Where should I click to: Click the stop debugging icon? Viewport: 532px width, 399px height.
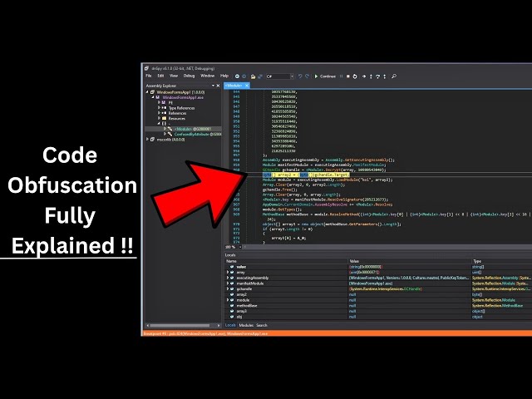pos(348,76)
